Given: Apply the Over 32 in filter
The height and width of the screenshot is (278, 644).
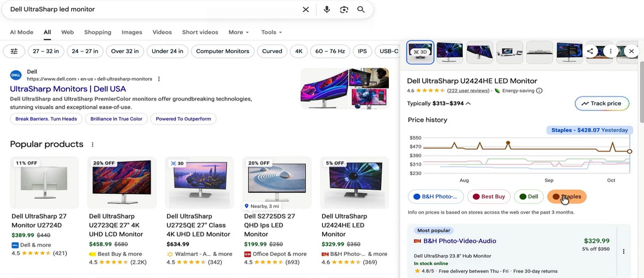Looking at the screenshot, I should (x=125, y=51).
